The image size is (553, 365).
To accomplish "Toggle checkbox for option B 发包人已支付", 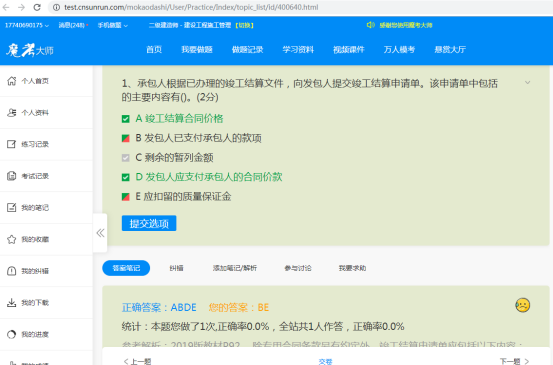I will [x=126, y=138].
